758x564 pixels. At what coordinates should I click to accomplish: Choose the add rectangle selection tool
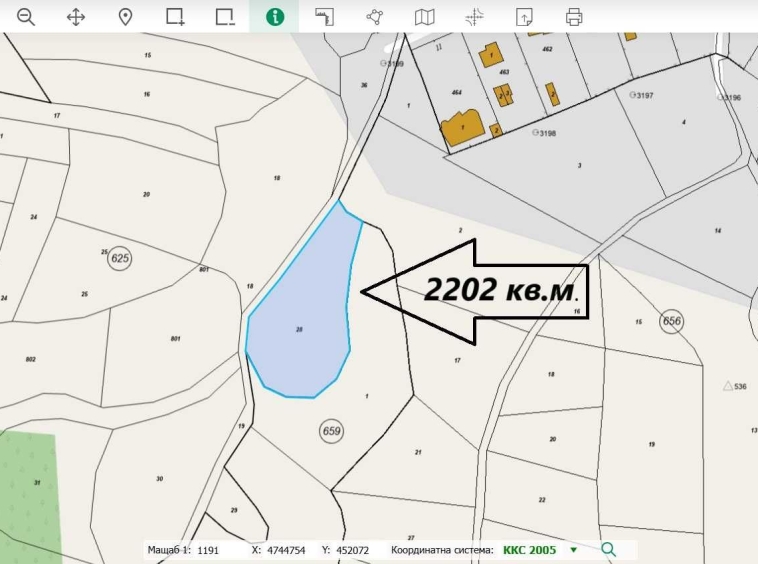(x=175, y=17)
